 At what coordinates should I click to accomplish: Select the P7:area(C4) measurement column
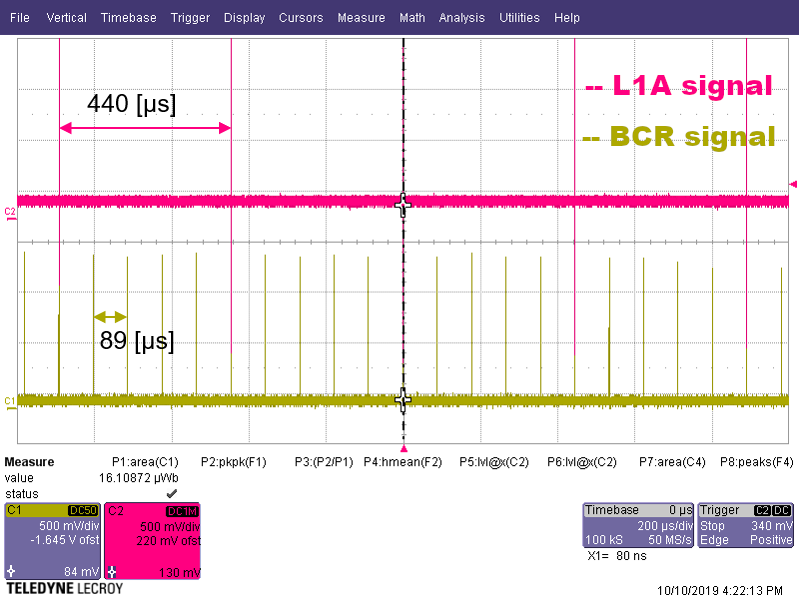(672, 462)
